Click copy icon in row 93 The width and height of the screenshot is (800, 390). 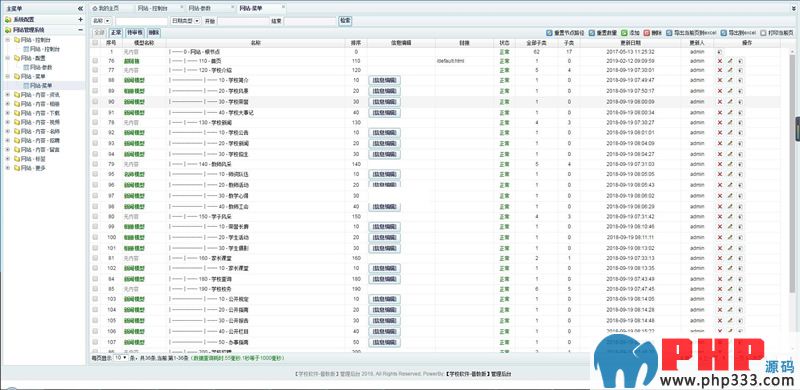point(740,143)
